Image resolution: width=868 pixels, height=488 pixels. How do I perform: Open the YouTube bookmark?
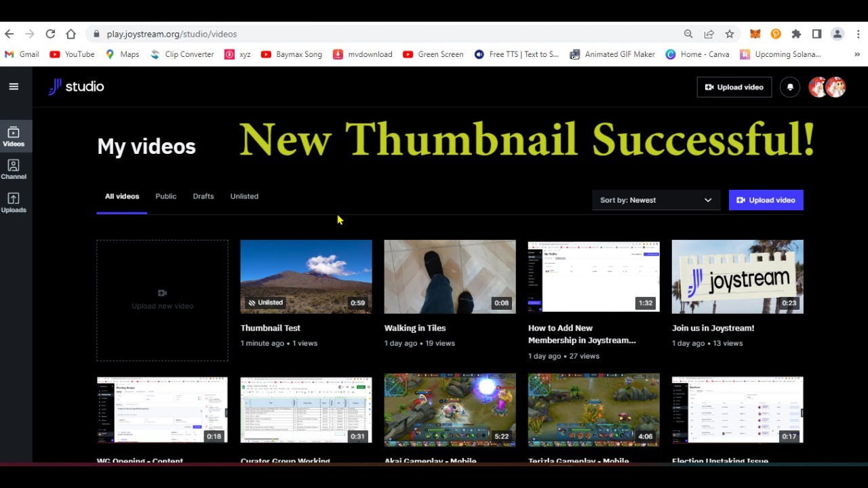[72, 54]
